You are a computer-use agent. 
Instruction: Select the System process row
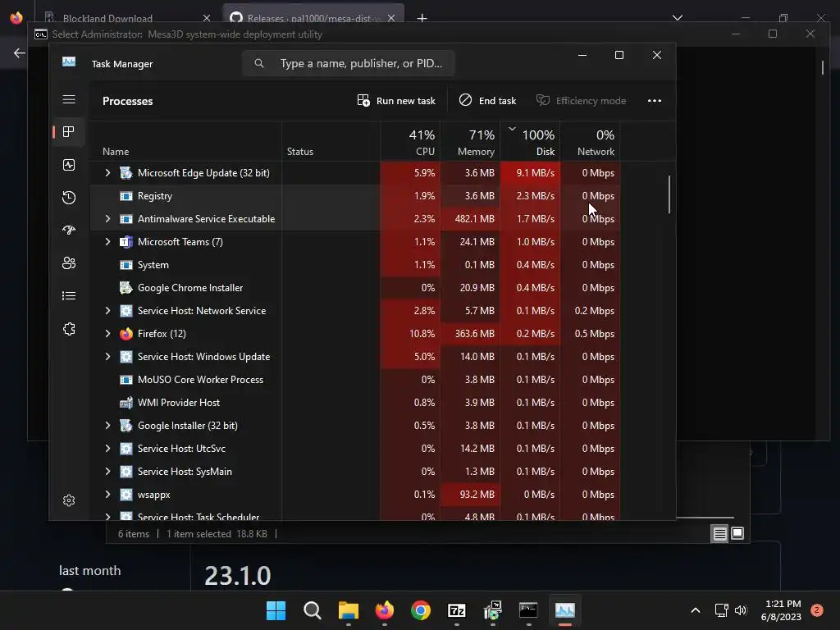pyautogui.click(x=355, y=265)
